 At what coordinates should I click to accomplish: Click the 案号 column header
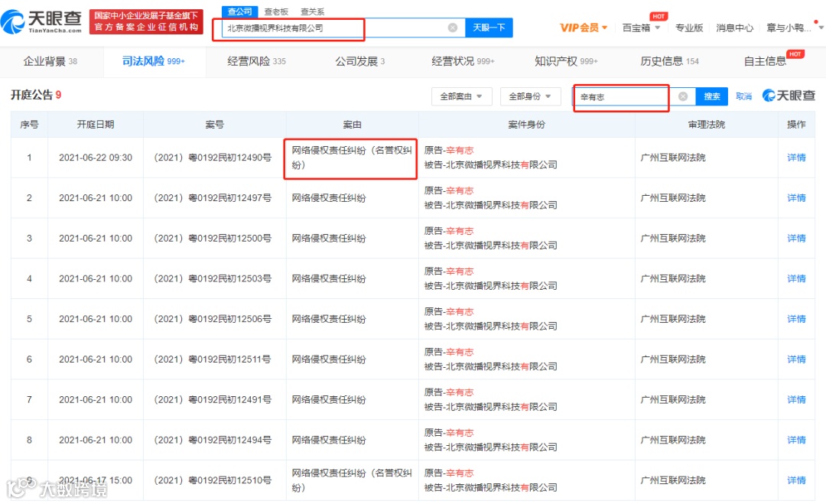click(214, 125)
